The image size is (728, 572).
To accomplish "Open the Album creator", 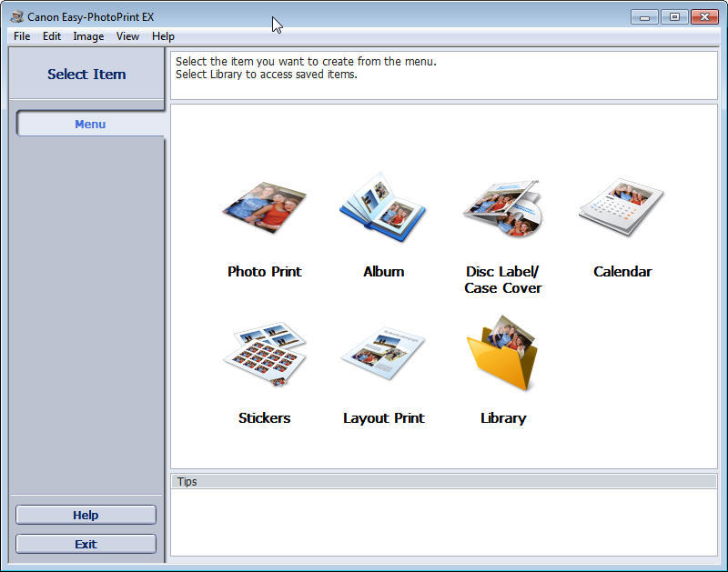I will [383, 209].
